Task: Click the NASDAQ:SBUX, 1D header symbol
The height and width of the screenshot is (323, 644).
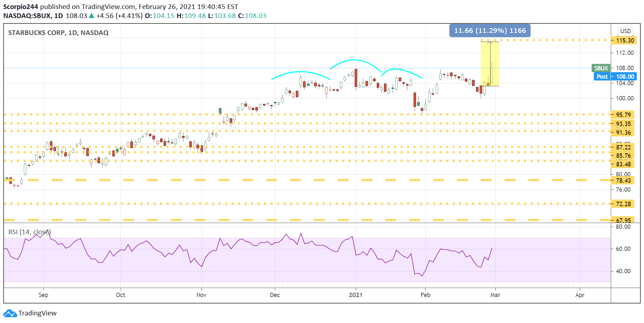Action: (x=33, y=16)
